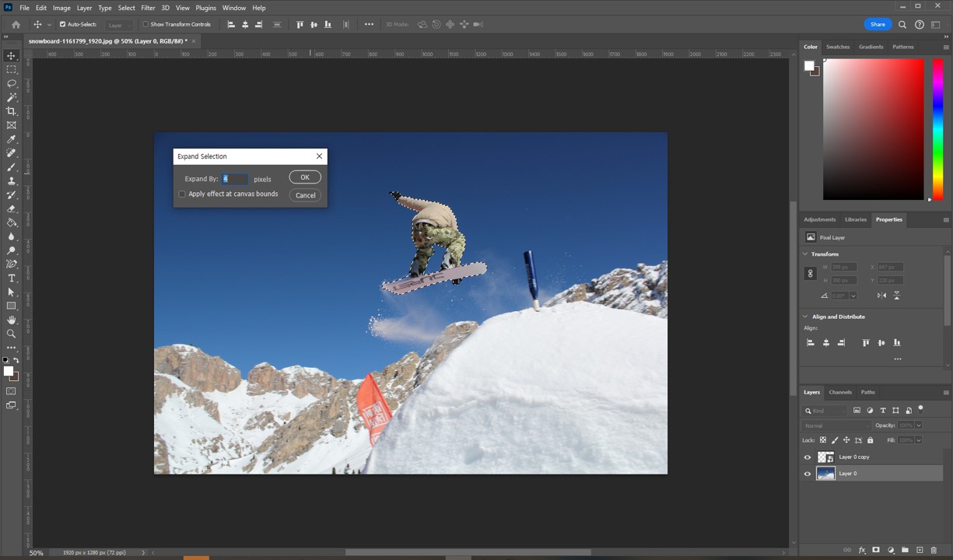Toggle Quick Mask mode icon
953x560 pixels.
pos(11,391)
